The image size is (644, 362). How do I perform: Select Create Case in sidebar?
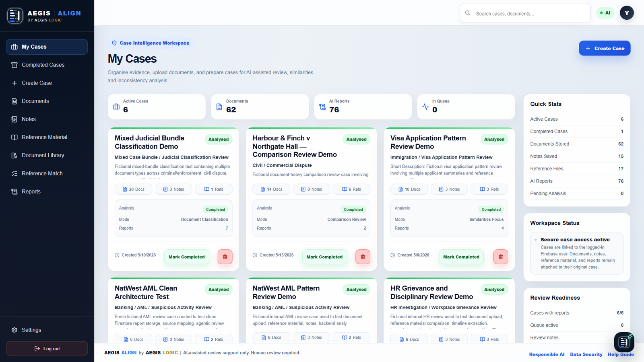click(x=47, y=83)
